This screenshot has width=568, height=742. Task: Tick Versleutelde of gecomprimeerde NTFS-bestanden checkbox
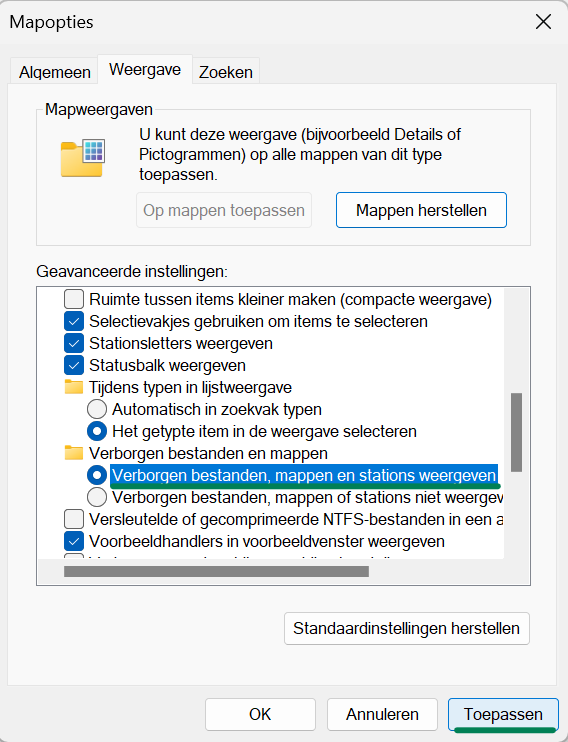[x=74, y=519]
